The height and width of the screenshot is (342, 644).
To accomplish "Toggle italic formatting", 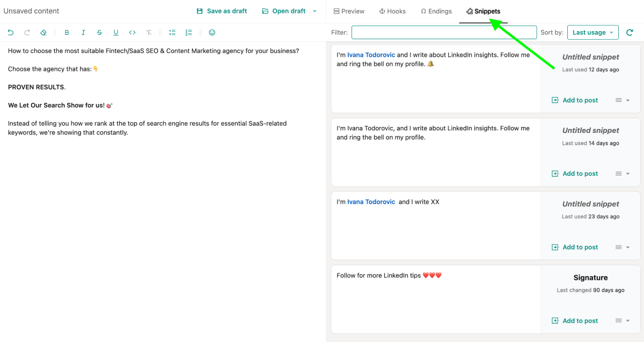I will [x=83, y=33].
